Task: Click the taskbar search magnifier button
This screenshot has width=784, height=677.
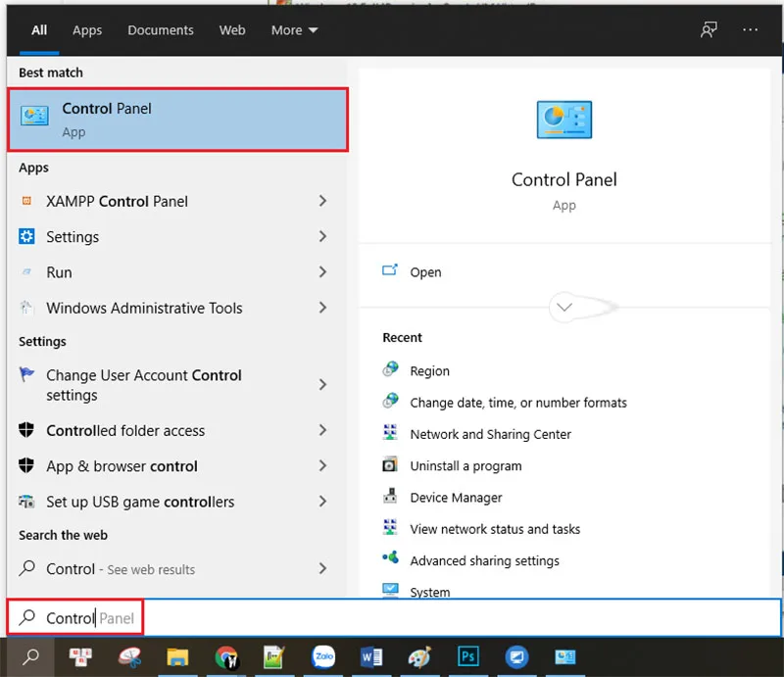Action: coord(30,656)
